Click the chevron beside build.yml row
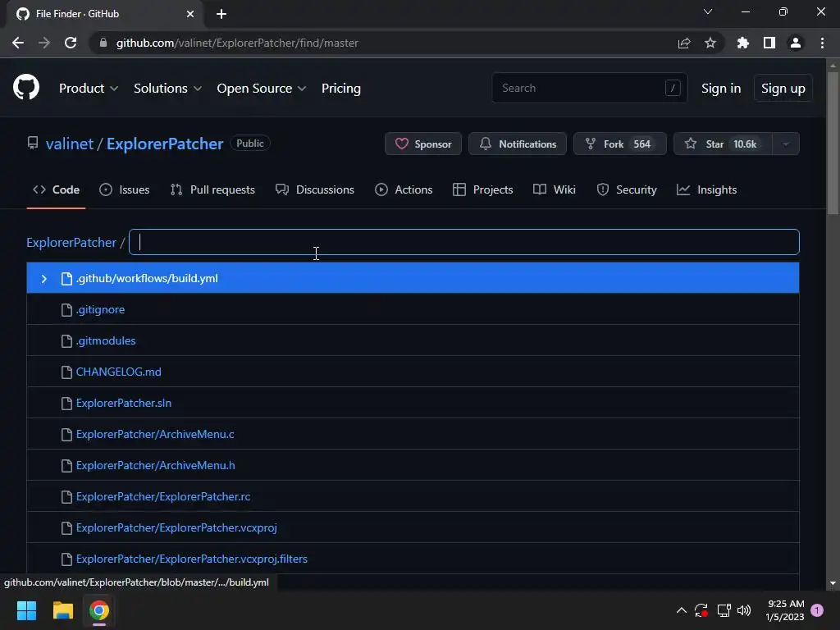 pyautogui.click(x=44, y=279)
